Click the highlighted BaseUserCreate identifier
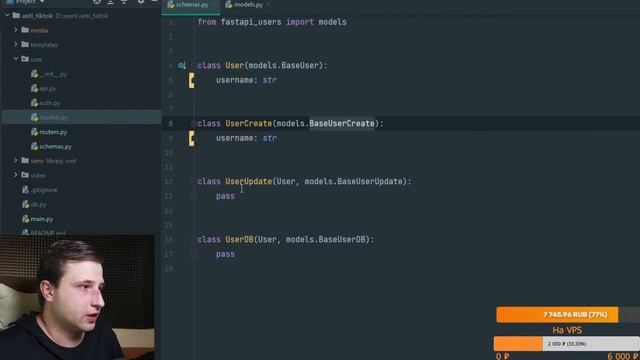 coord(342,123)
